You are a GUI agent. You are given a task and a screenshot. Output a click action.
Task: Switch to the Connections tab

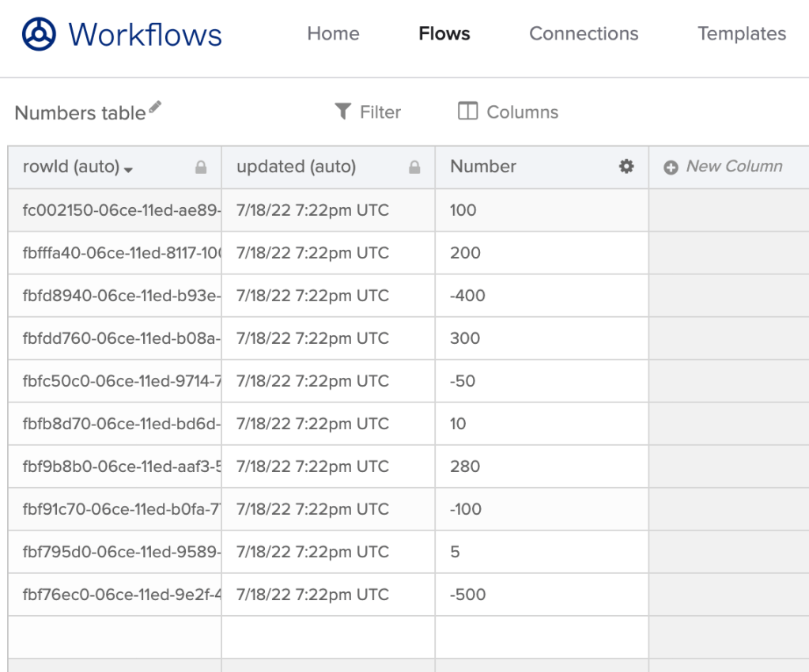click(584, 34)
